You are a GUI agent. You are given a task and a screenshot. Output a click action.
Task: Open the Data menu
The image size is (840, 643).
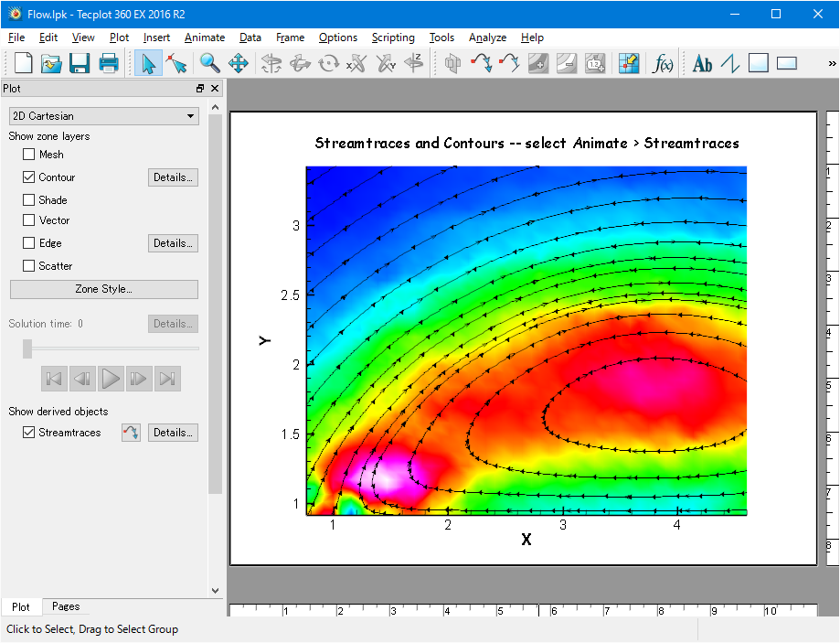tap(250, 38)
